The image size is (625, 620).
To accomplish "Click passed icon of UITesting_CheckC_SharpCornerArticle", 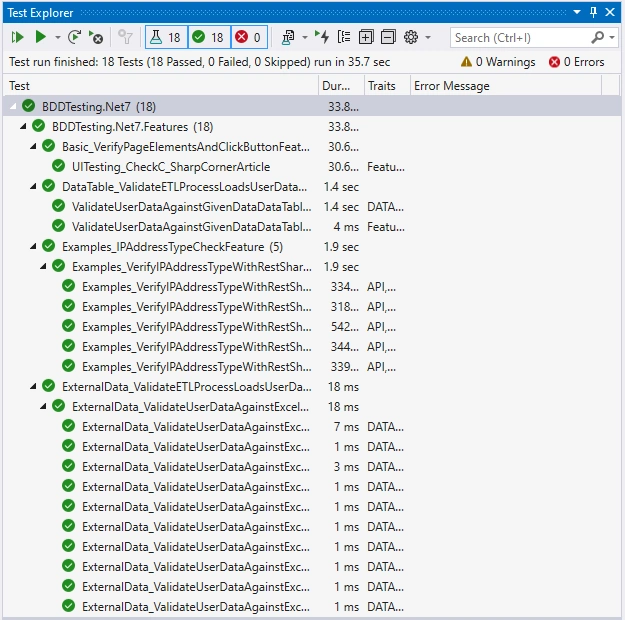I will [59, 165].
